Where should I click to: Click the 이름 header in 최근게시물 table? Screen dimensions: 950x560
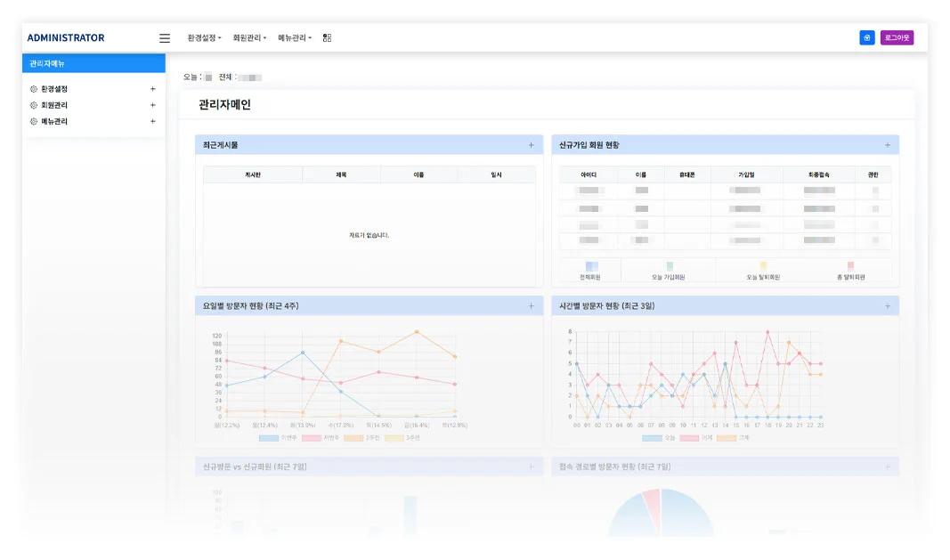pos(418,174)
